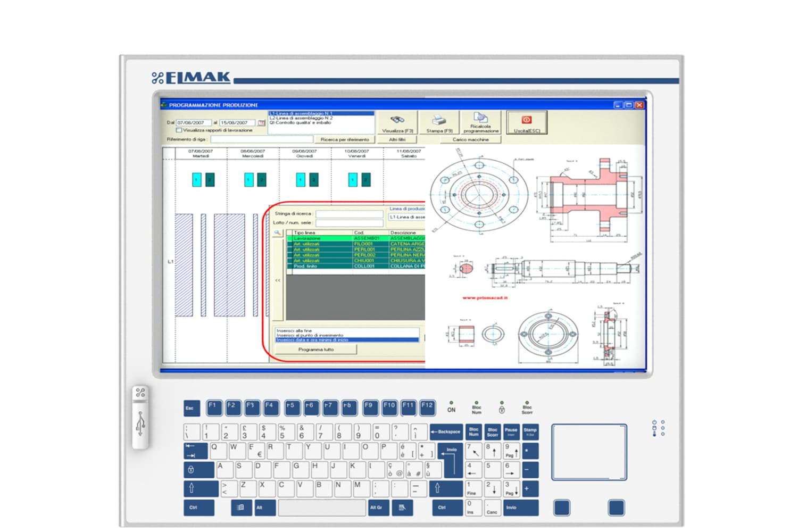Click the red Uscita (ESC) button
This screenshot has width=798, height=532.
pyautogui.click(x=526, y=123)
